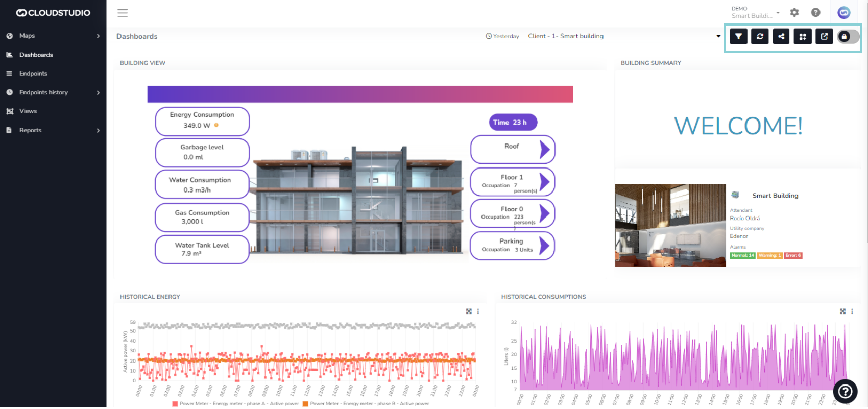Click the Yesterday time range
Screen dimensions: 868x409
tap(502, 36)
